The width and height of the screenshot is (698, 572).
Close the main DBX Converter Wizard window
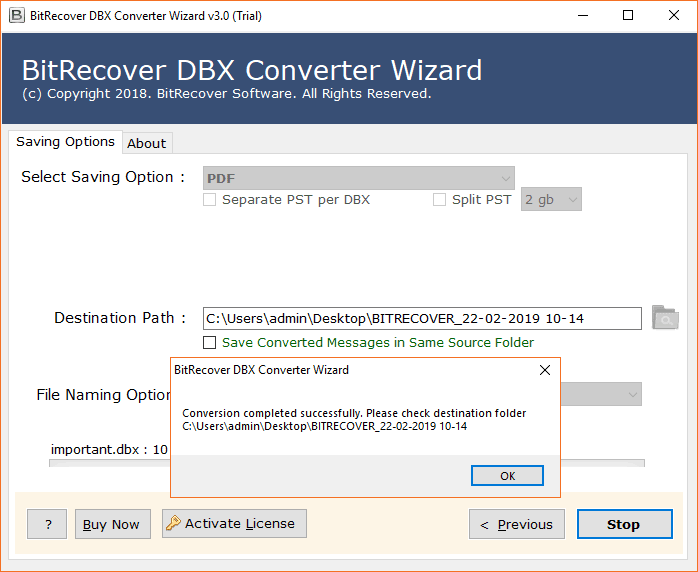tap(674, 16)
